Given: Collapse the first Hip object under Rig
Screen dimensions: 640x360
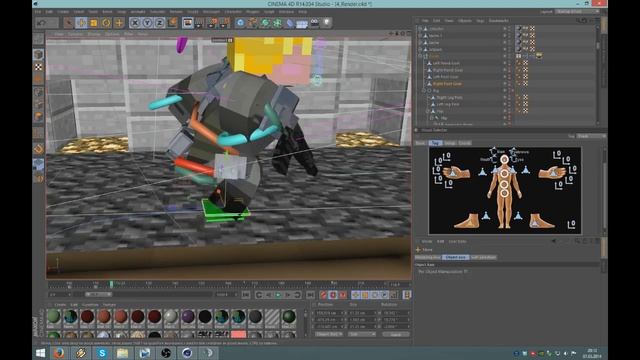Looking at the screenshot, I should tap(428, 111).
